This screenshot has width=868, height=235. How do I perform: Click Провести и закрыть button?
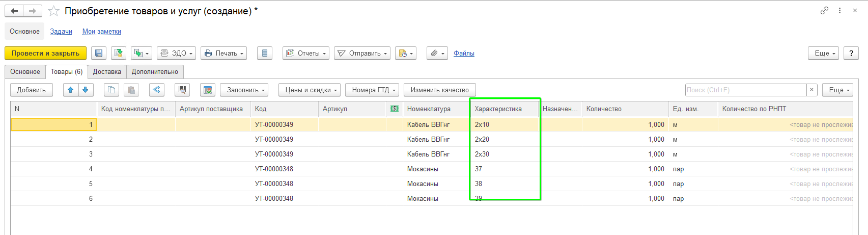click(x=46, y=53)
